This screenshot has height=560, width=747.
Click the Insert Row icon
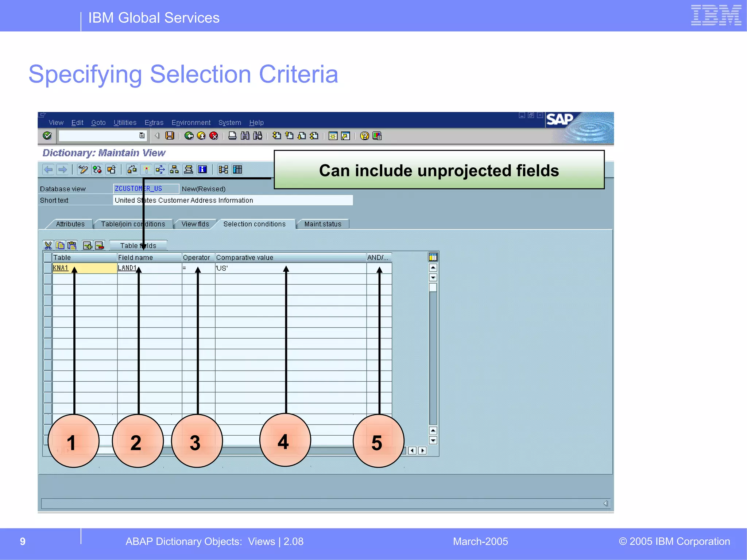coord(88,245)
